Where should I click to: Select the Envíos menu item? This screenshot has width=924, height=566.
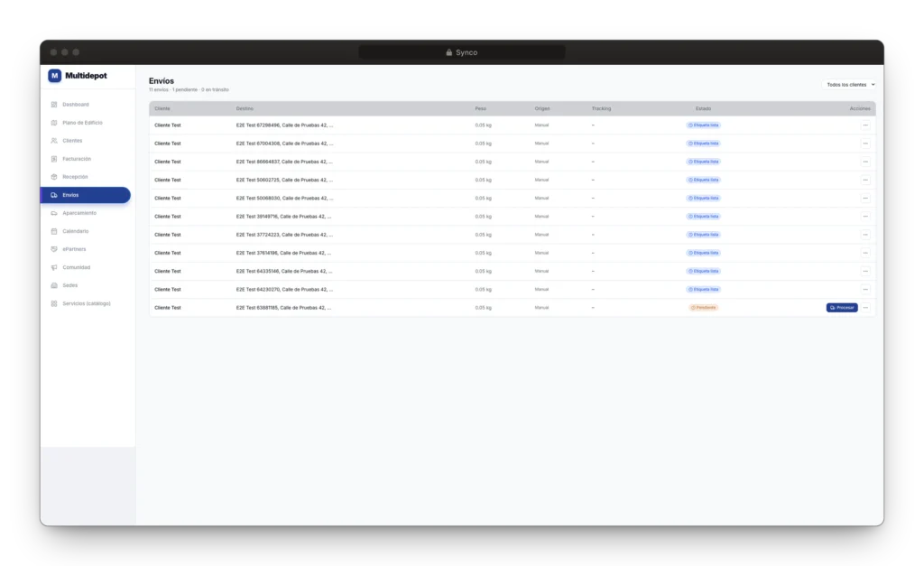click(x=86, y=195)
